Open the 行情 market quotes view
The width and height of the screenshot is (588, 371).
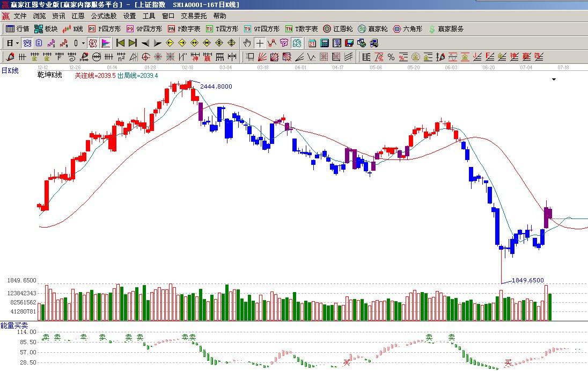tap(17, 29)
